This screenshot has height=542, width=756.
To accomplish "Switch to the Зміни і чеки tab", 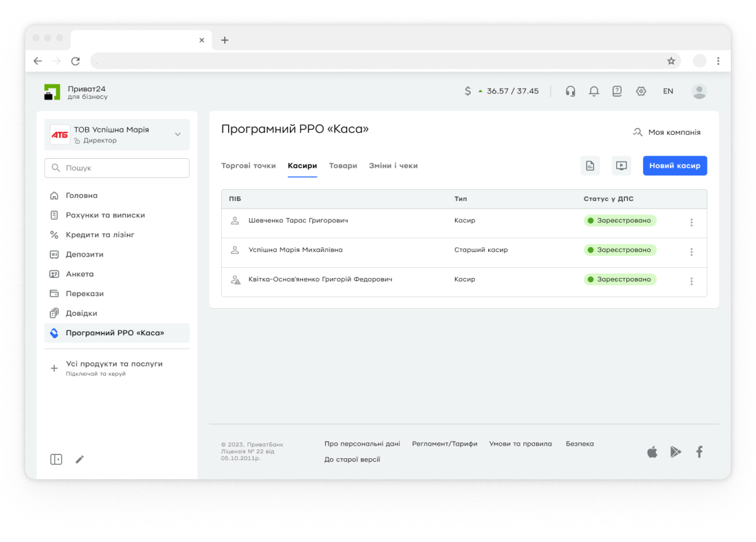I will tap(393, 166).
